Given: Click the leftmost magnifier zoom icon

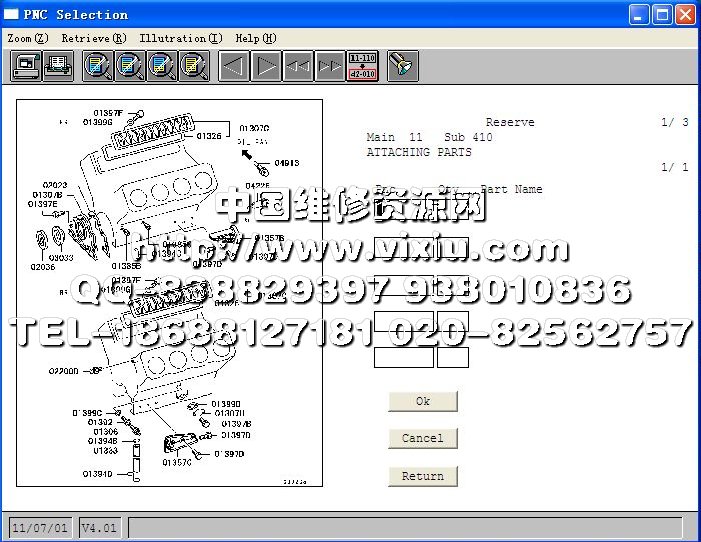Looking at the screenshot, I should (x=99, y=66).
